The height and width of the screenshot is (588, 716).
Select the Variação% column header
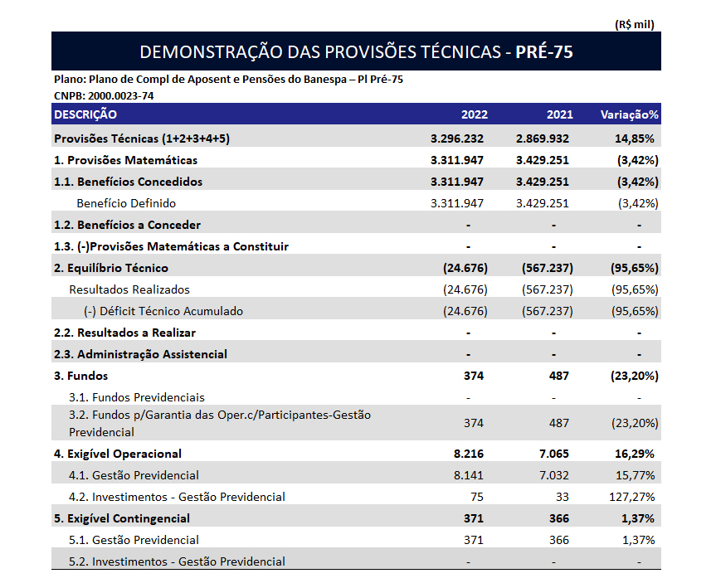coord(629,114)
